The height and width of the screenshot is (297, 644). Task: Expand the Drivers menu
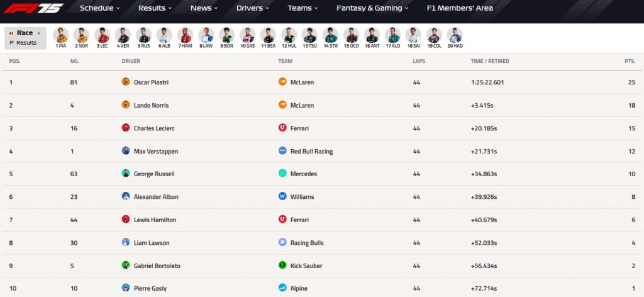click(253, 8)
